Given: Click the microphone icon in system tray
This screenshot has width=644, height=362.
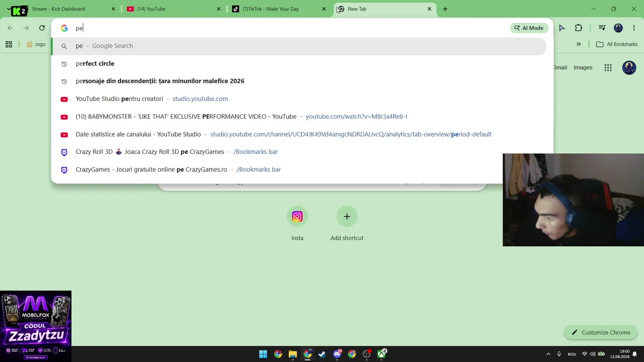Looking at the screenshot, I should point(559,354).
